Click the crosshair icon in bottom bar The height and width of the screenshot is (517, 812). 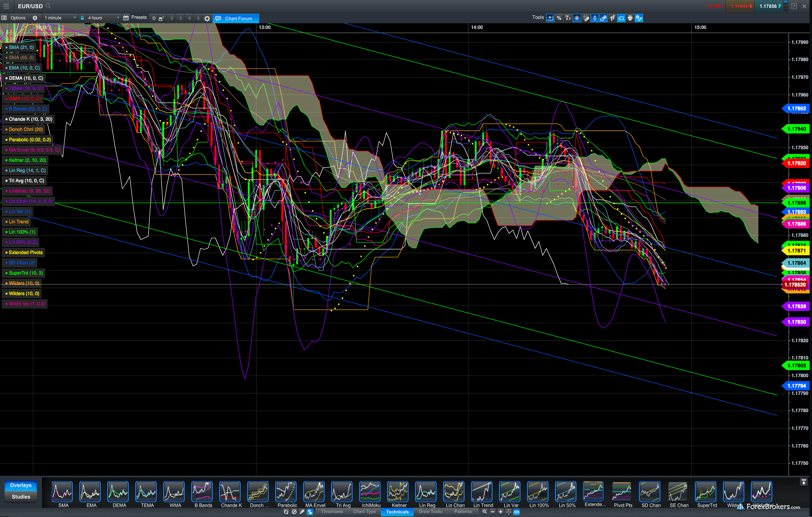pyautogui.click(x=508, y=511)
